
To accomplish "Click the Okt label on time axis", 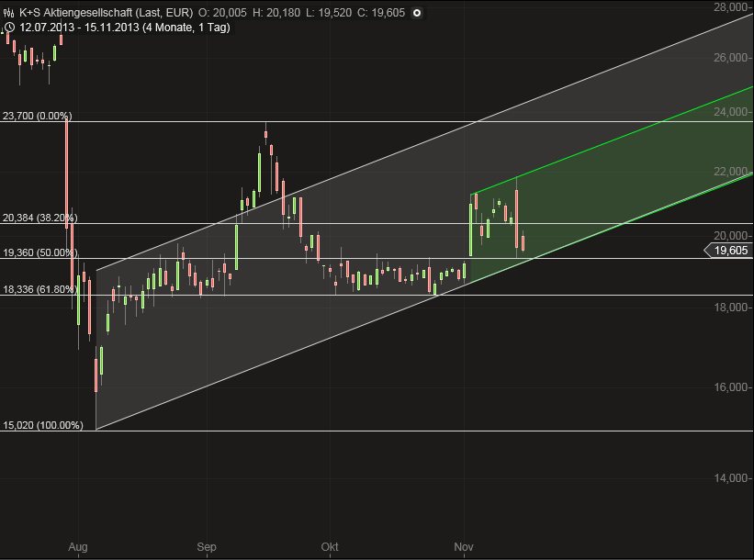I will click(330, 547).
